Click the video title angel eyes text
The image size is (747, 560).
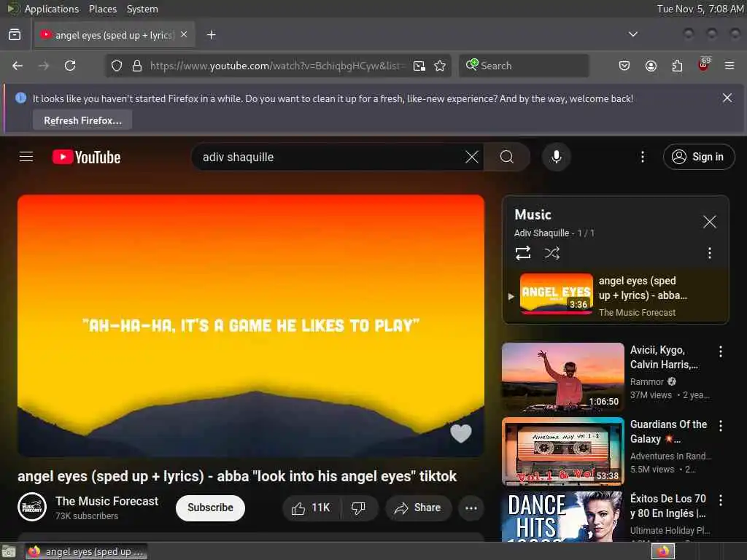pyautogui.click(x=237, y=476)
